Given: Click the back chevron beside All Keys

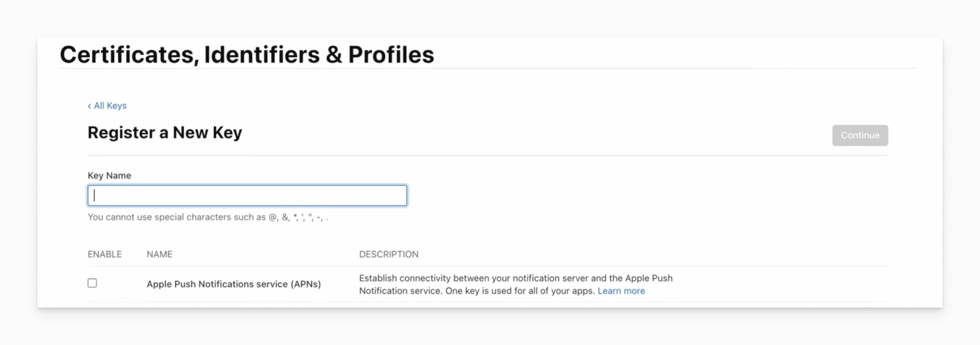Looking at the screenshot, I should (89, 106).
